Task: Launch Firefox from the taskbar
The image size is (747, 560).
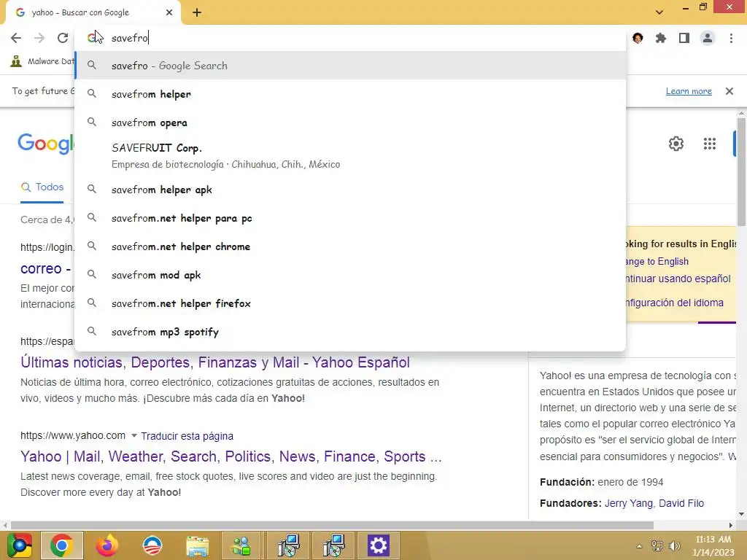Action: tap(107, 545)
